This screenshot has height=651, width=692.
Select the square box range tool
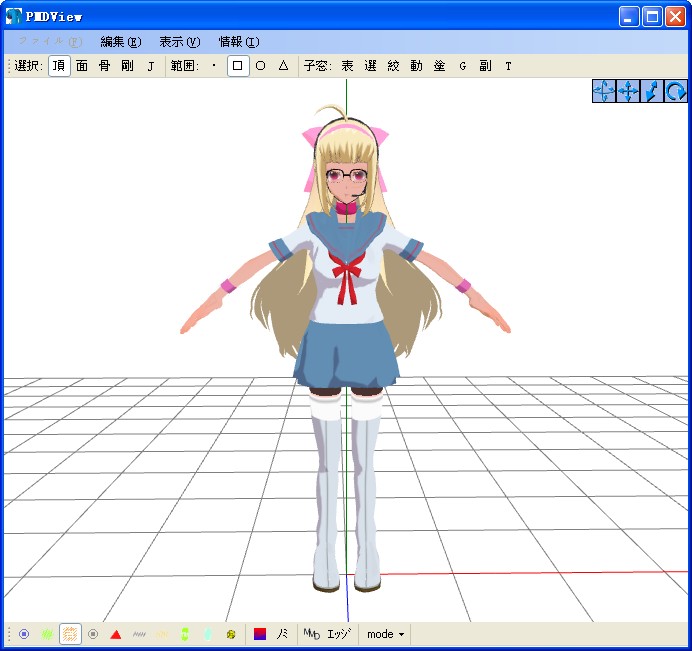(x=237, y=66)
